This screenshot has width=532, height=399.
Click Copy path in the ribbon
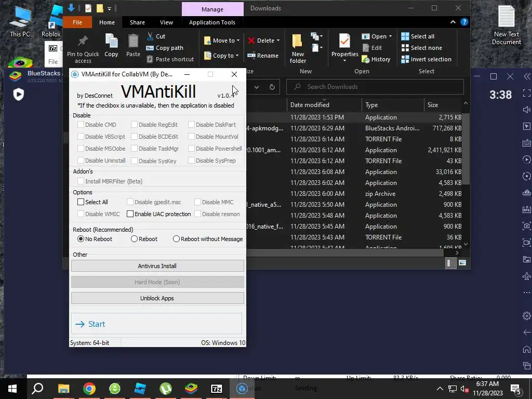coord(165,48)
